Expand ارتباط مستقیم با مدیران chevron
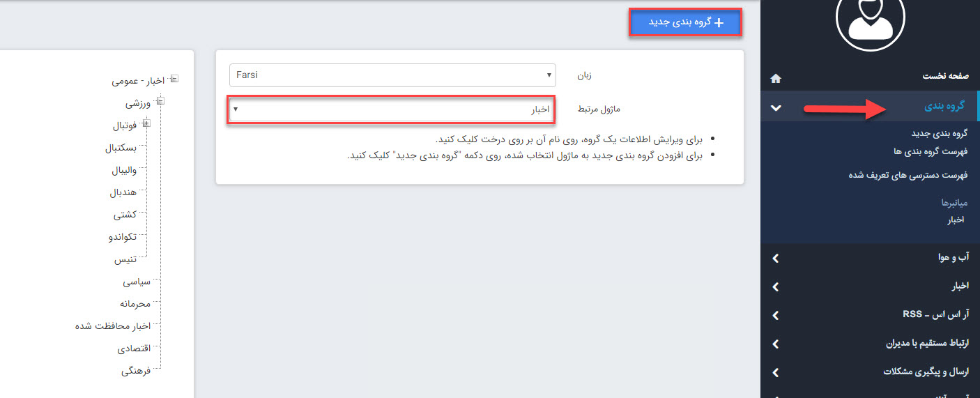980x398 pixels. 776,344
